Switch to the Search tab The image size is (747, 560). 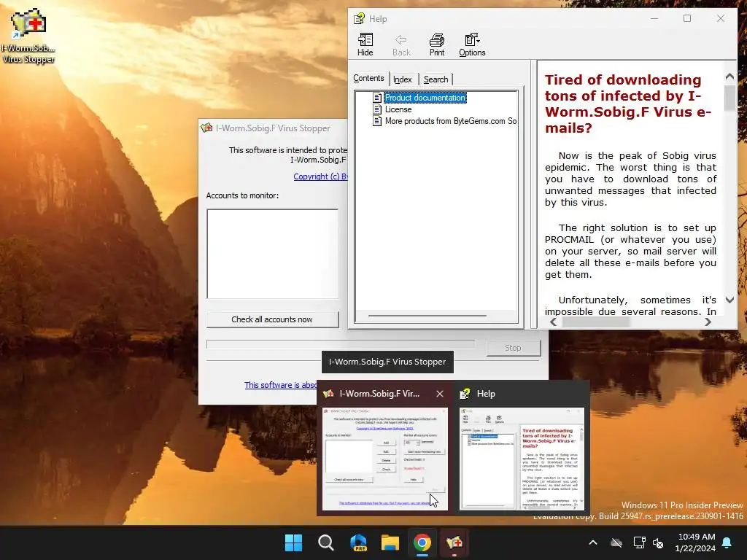(436, 79)
